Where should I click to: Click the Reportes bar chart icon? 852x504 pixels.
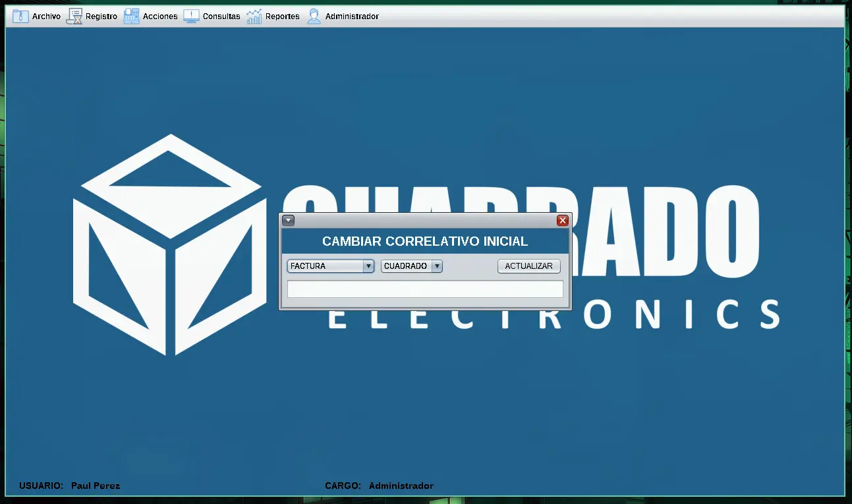pyautogui.click(x=254, y=16)
